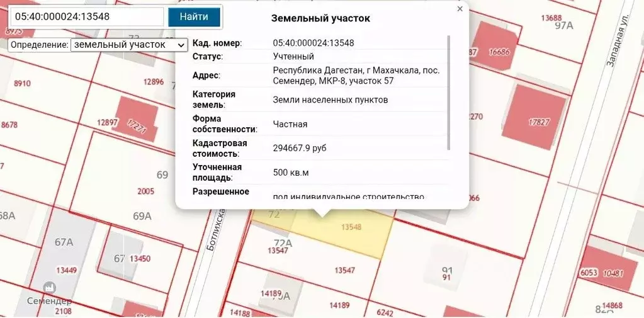Click parcel label 12897 on map
This screenshot has height=318, width=644.
pos(108,122)
